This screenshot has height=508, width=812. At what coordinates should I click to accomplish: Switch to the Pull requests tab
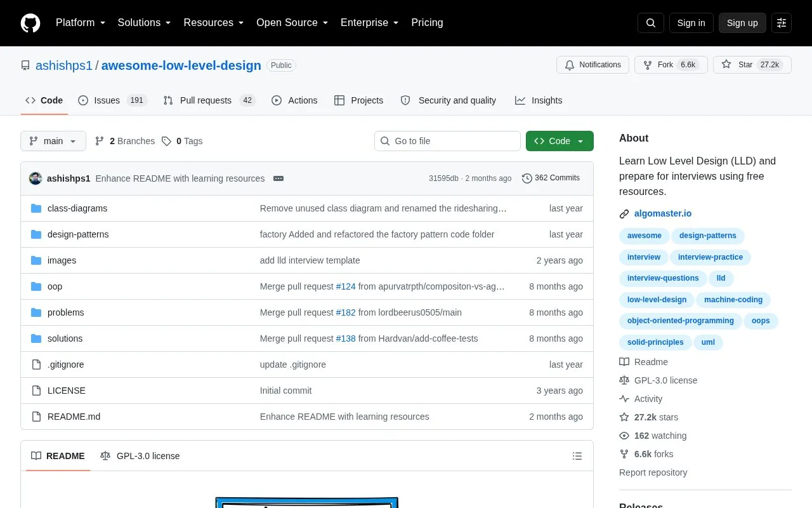click(209, 100)
